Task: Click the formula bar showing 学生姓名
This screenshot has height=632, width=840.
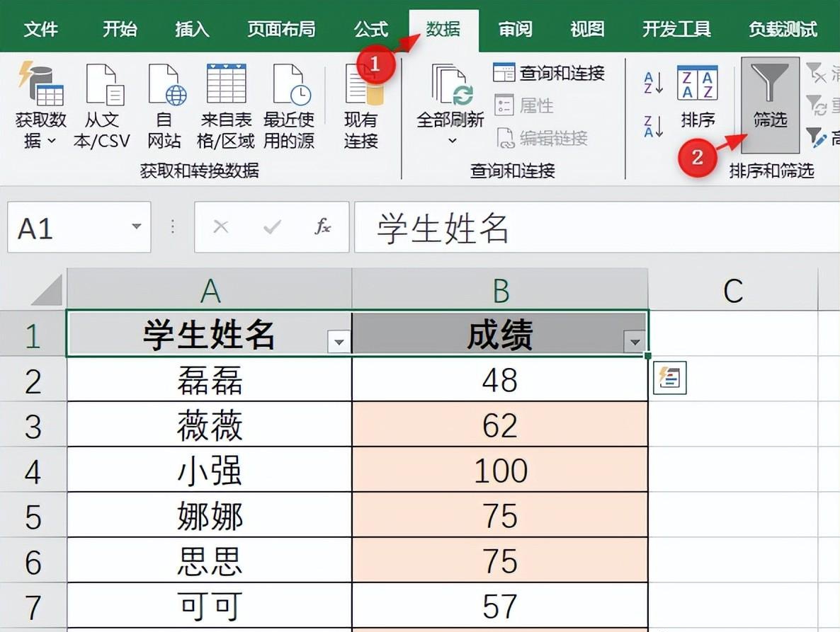Action: click(597, 227)
